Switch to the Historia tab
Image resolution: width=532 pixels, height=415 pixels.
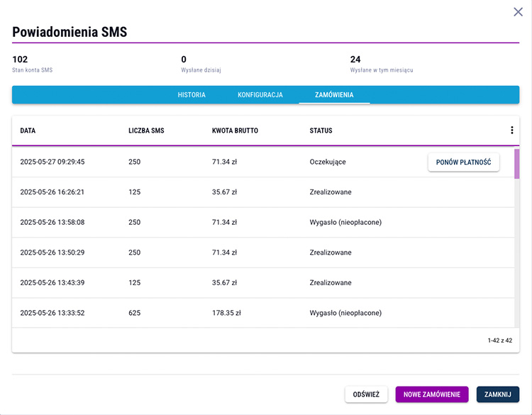(192, 94)
